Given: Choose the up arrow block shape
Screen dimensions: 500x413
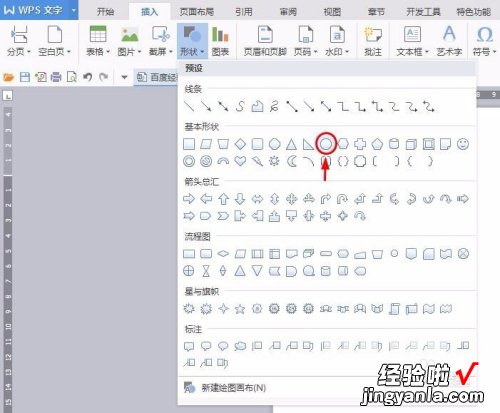Looking at the screenshot, I should tap(223, 199).
